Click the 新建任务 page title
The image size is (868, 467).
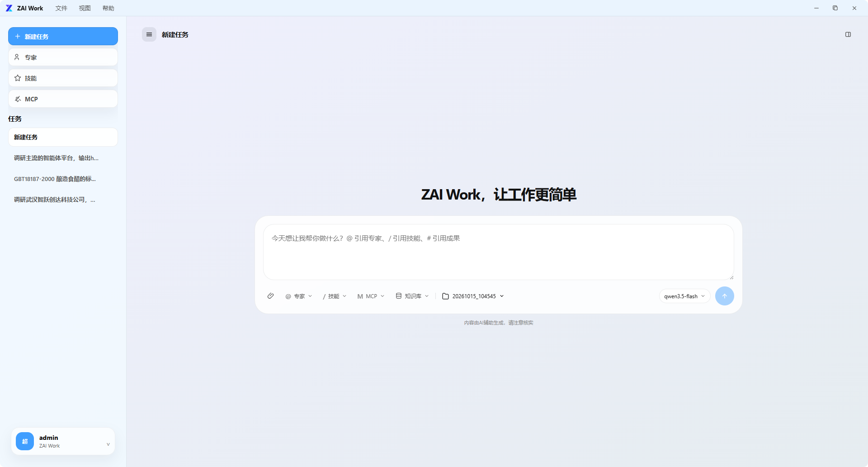pos(175,34)
